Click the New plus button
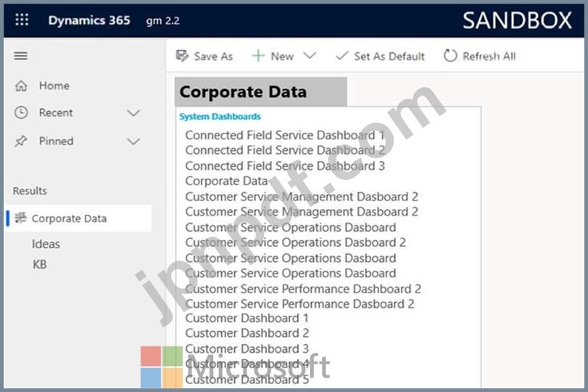 point(273,57)
